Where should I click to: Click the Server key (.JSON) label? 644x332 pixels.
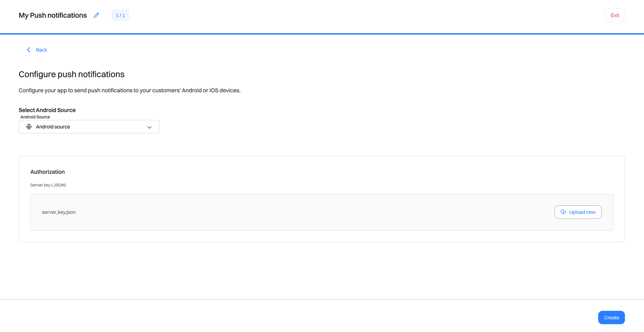point(48,185)
